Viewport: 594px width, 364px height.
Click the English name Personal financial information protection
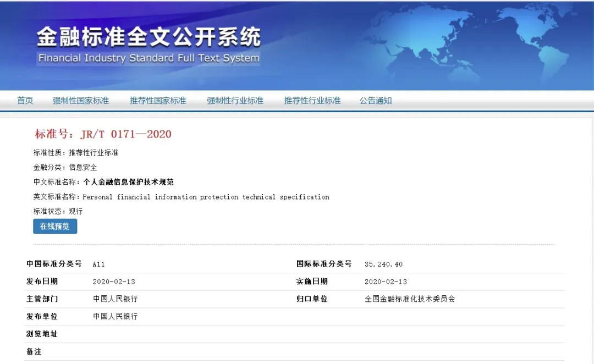click(206, 197)
